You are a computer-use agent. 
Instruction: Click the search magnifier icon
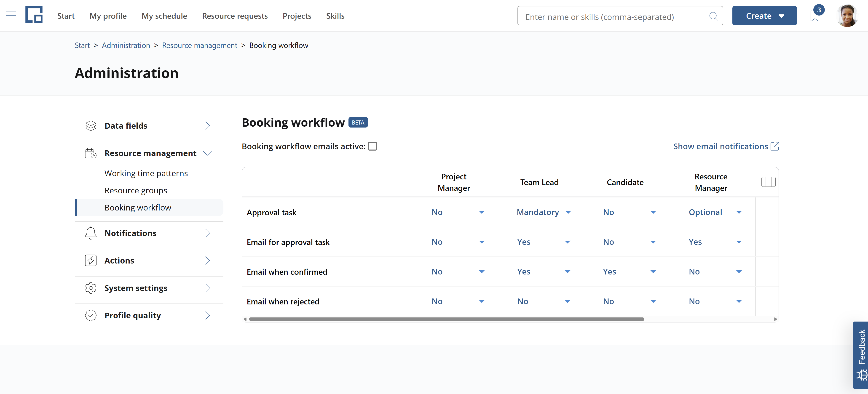point(713,16)
